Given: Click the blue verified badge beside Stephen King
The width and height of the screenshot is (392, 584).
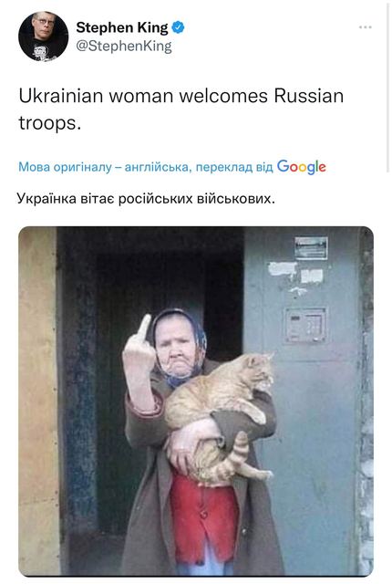Looking at the screenshot, I should click(x=178, y=27).
